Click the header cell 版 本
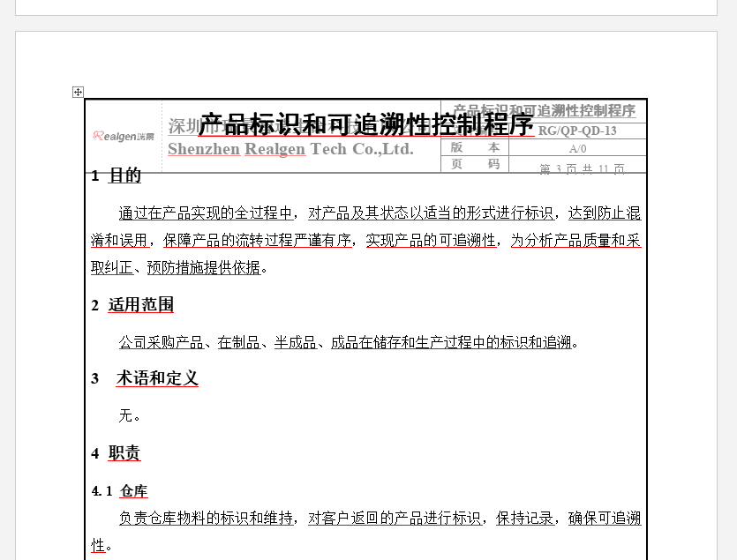Image resolution: width=737 pixels, height=560 pixels. pos(475,147)
